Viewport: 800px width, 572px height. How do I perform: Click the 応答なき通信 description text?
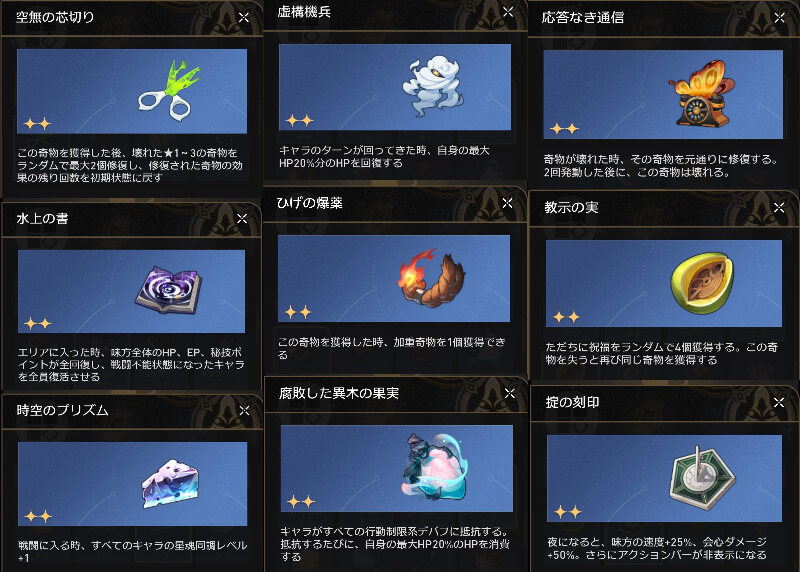(661, 166)
